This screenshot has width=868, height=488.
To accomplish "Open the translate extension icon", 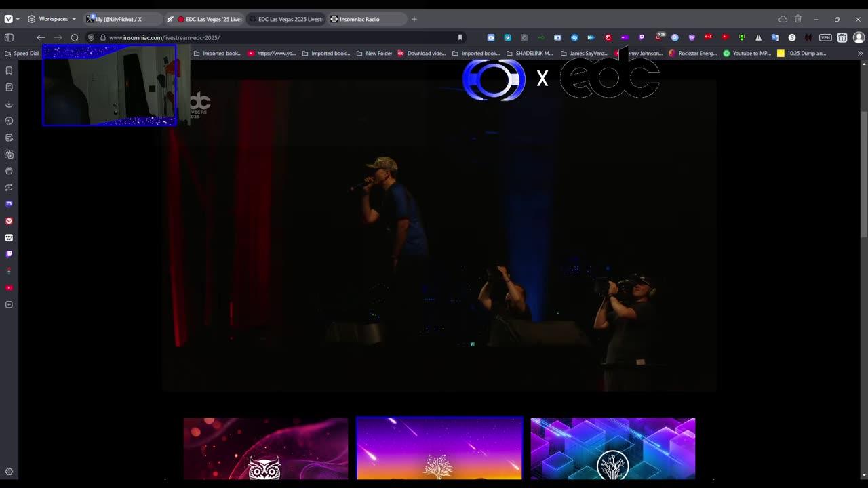I will (775, 37).
